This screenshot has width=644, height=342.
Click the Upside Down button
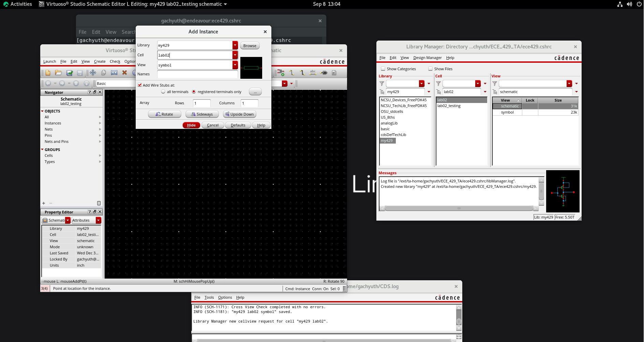(x=239, y=114)
